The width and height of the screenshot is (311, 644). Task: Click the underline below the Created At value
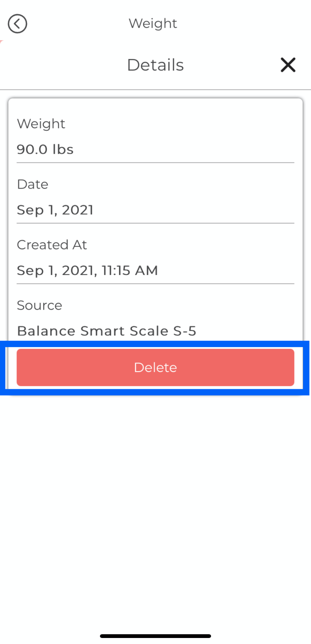click(x=155, y=284)
